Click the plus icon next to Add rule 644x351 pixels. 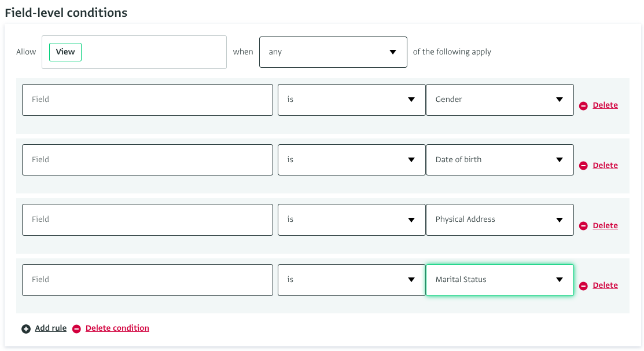coord(26,329)
